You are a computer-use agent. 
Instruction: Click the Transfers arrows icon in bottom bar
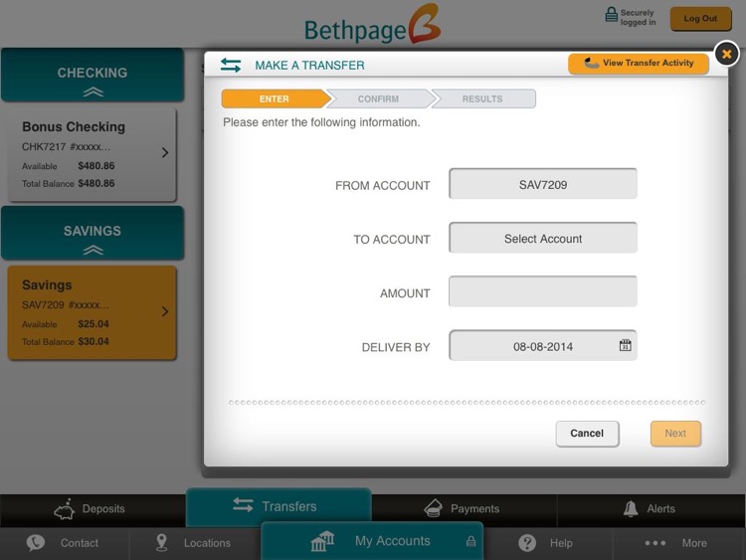pos(243,505)
